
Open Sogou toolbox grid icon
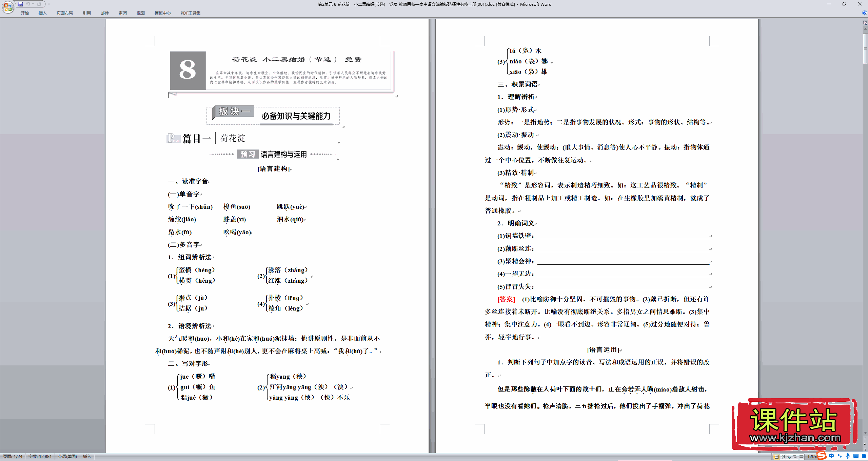pos(864,456)
